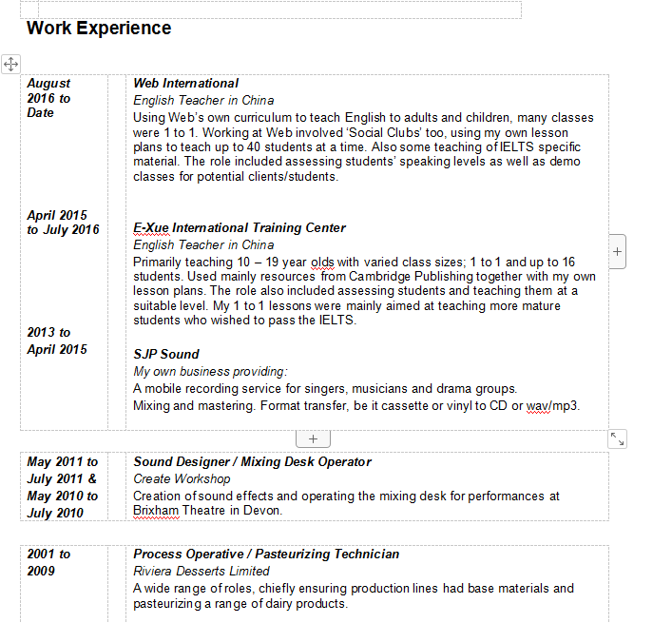Click the April 2015 to July 2016 date
Viewport: 672px width, 623px height.
click(63, 223)
